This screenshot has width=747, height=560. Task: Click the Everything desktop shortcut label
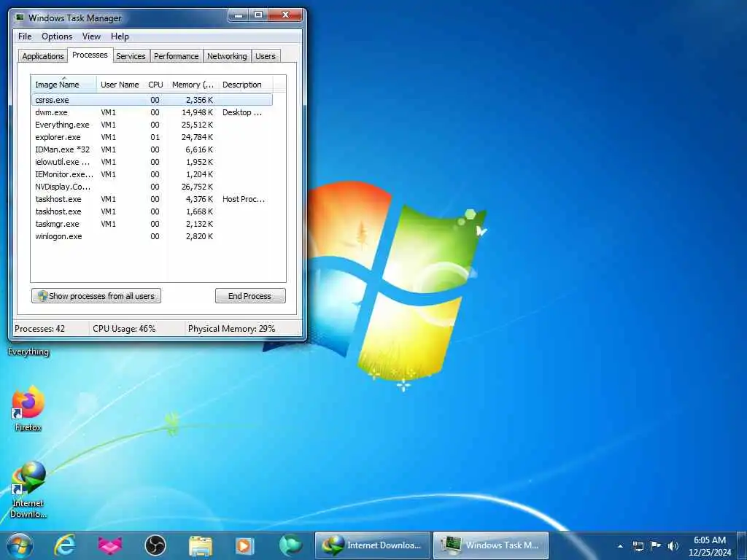pyautogui.click(x=28, y=351)
